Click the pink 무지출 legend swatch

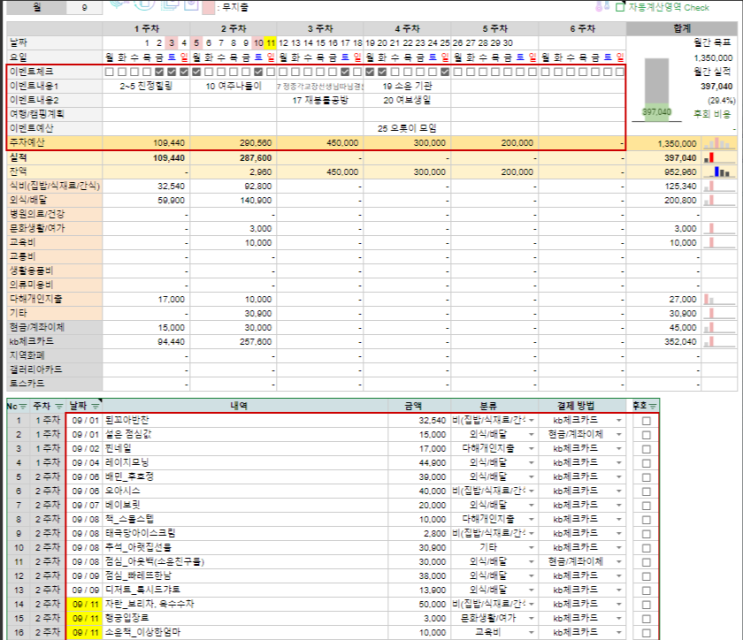208,8
